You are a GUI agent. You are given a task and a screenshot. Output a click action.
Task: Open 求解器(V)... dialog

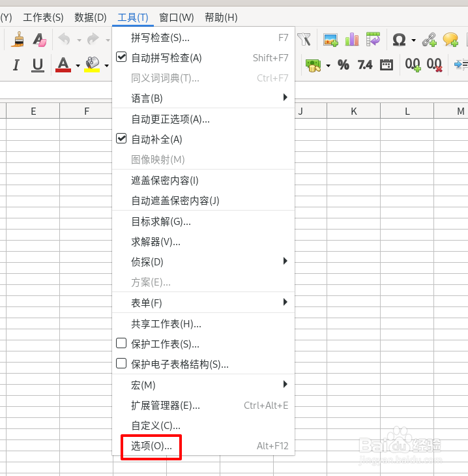203,242
